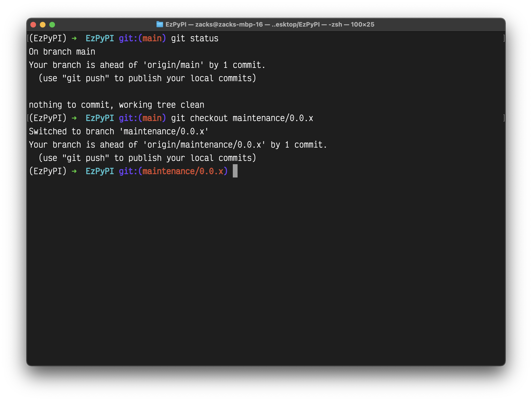
Task: Click the "Switched to branch 'maintenance/0.0.x'" line
Action: tap(119, 131)
